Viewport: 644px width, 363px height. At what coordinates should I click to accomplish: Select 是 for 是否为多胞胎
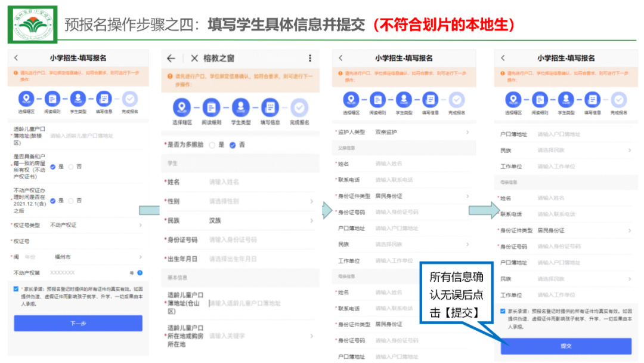212,144
